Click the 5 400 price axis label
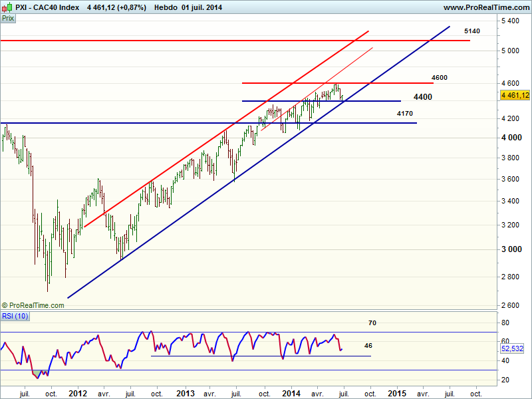 (509, 21)
